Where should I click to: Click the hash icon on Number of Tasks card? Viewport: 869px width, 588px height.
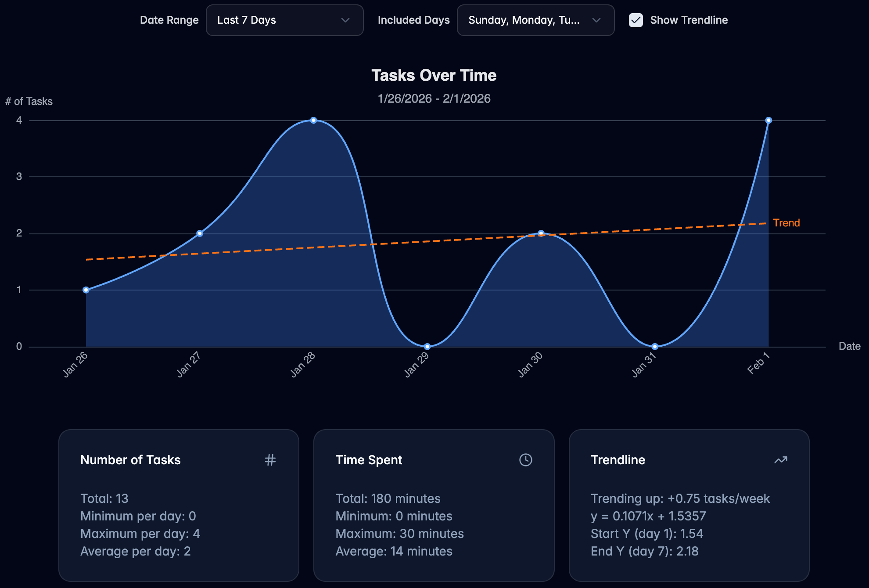pyautogui.click(x=271, y=460)
